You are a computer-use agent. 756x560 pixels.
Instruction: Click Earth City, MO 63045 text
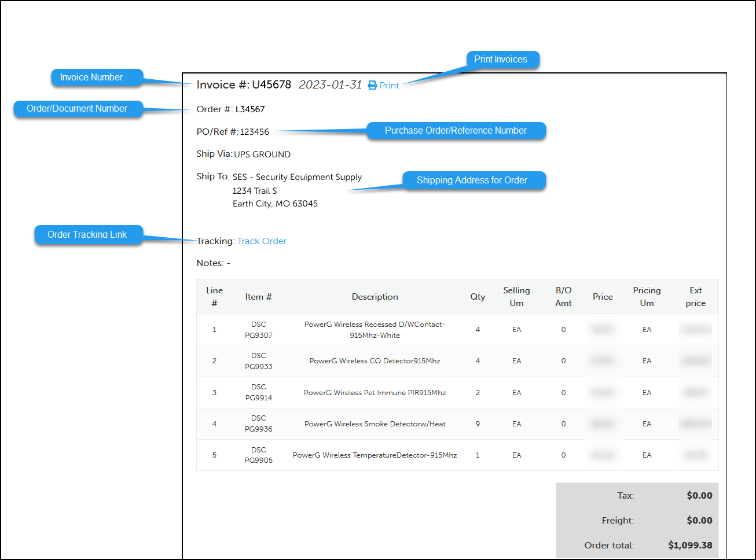(275, 204)
